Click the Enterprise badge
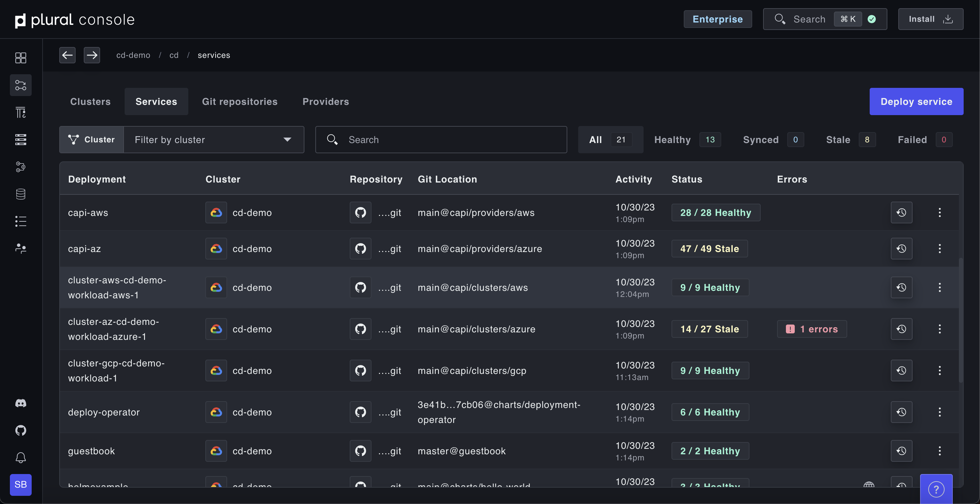This screenshot has height=504, width=980. [x=717, y=19]
